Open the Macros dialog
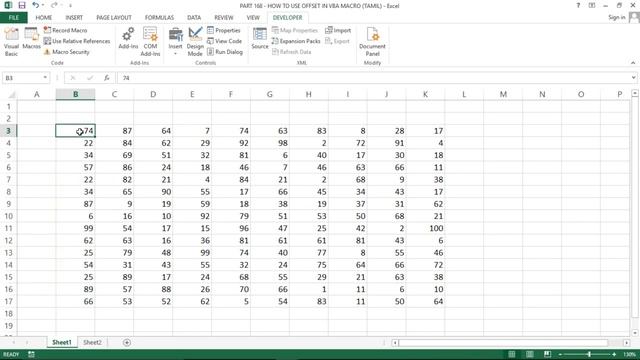This screenshot has height=360, width=640. click(x=31, y=39)
